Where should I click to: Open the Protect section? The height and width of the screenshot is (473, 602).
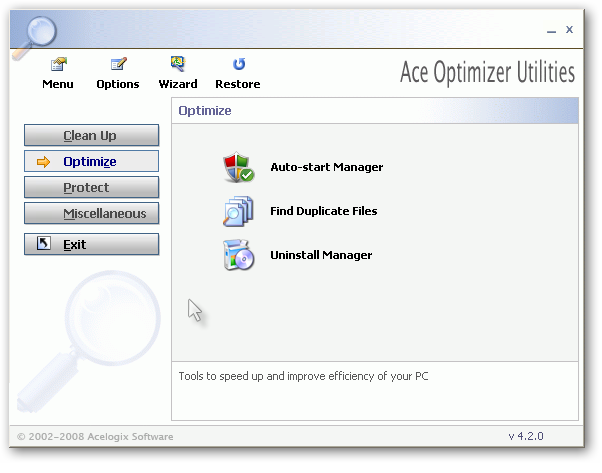91,187
